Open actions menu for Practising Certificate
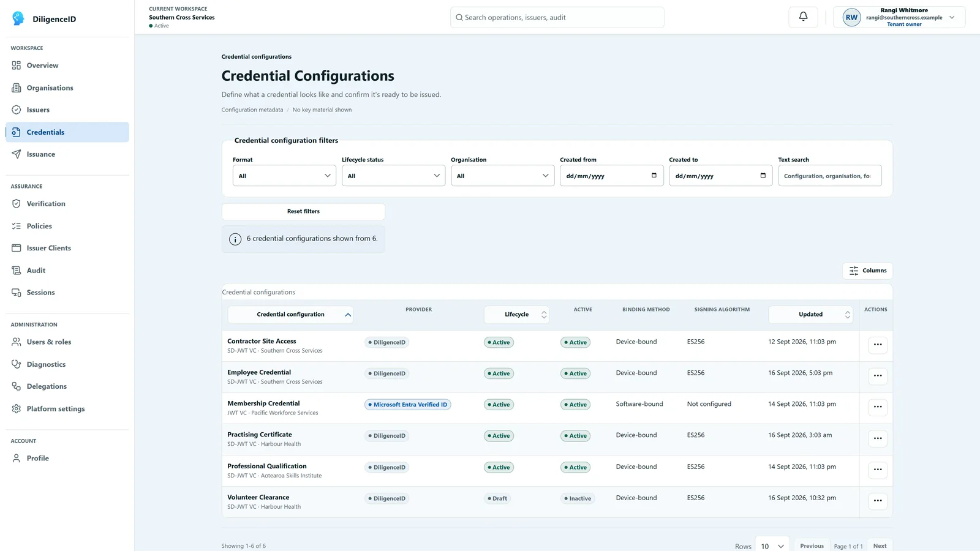The image size is (980, 551). point(878,438)
